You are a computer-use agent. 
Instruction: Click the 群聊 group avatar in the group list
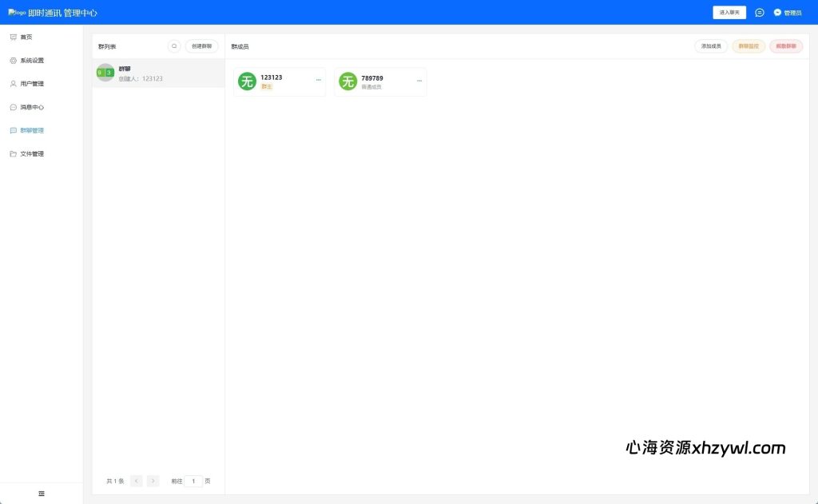(x=105, y=73)
